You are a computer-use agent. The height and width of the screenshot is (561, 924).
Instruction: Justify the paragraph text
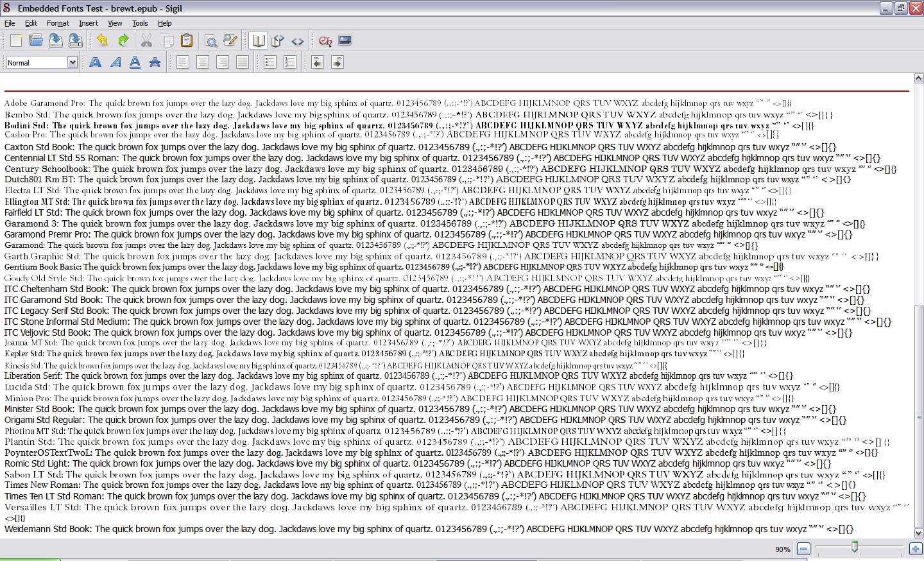click(x=243, y=62)
